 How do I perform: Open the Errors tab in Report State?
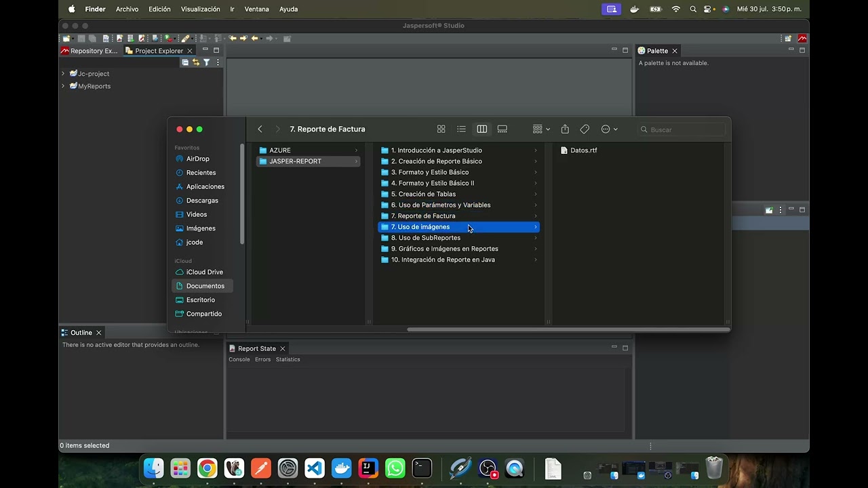(262, 360)
